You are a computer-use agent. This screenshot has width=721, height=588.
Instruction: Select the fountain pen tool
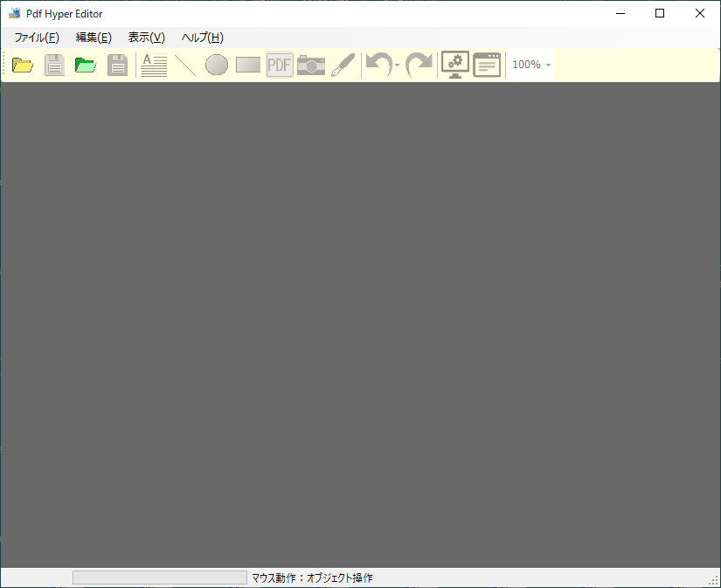pyautogui.click(x=343, y=65)
